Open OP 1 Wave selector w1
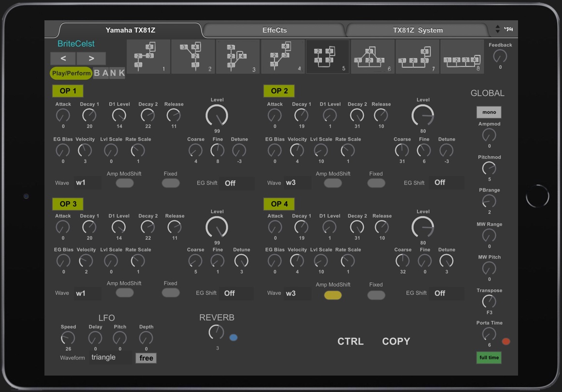The width and height of the screenshot is (562, 392). tap(87, 183)
